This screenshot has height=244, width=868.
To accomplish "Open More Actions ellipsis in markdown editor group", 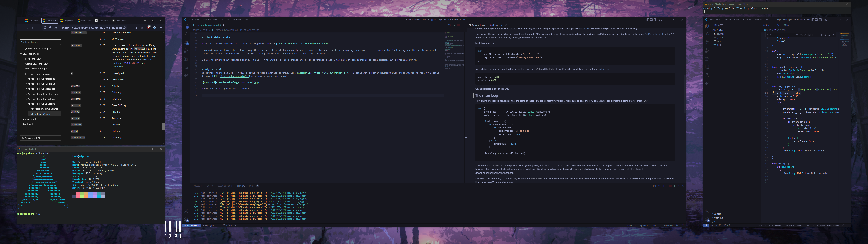I will (463, 25).
